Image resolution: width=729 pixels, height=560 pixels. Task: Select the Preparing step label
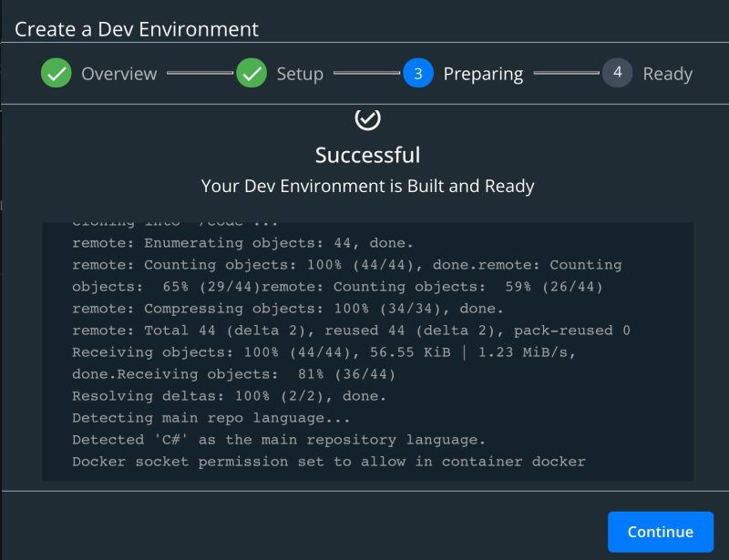pyautogui.click(x=484, y=74)
